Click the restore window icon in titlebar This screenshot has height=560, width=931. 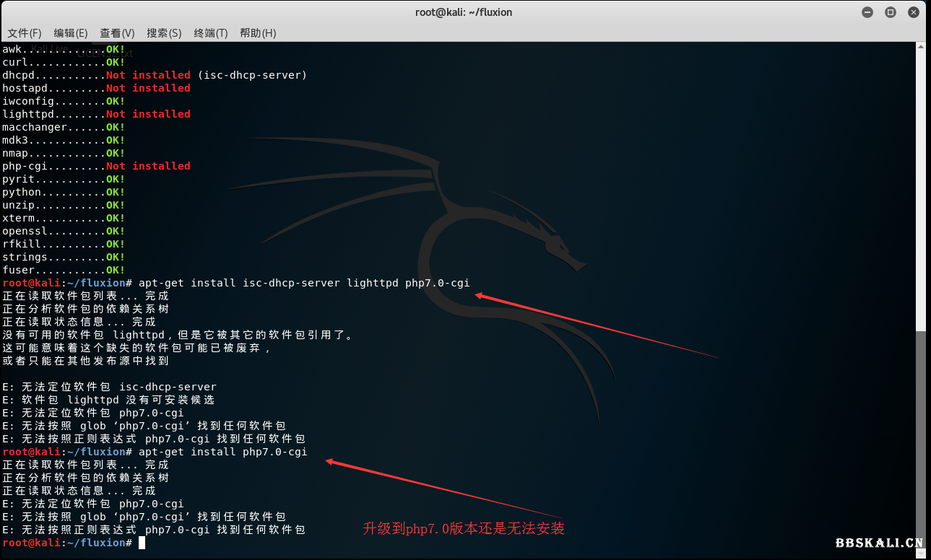point(890,12)
